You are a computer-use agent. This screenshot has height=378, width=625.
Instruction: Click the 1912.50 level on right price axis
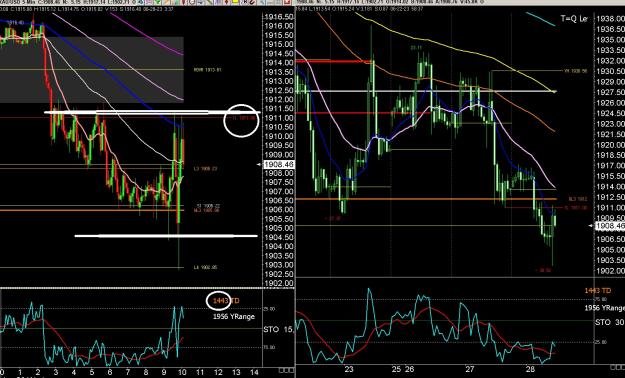610,197
